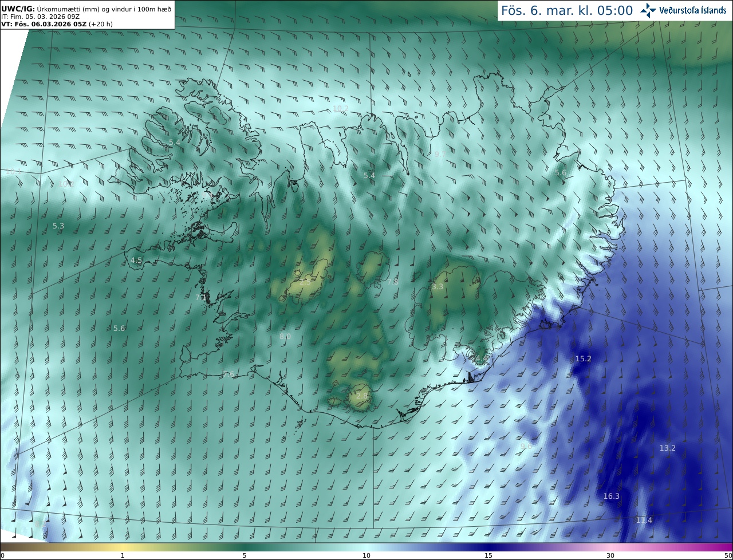Viewport: 733px width, 560px height.
Task: Click the yellow section of the color scale
Action: click(123, 547)
